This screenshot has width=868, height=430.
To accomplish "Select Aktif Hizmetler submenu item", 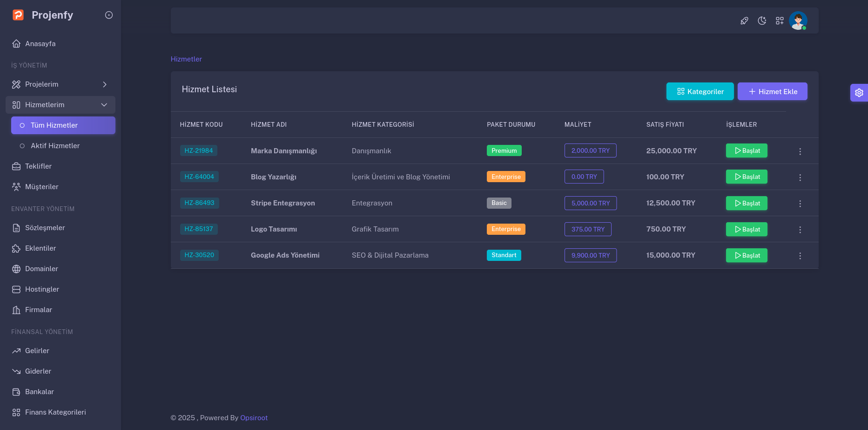I will coord(55,146).
